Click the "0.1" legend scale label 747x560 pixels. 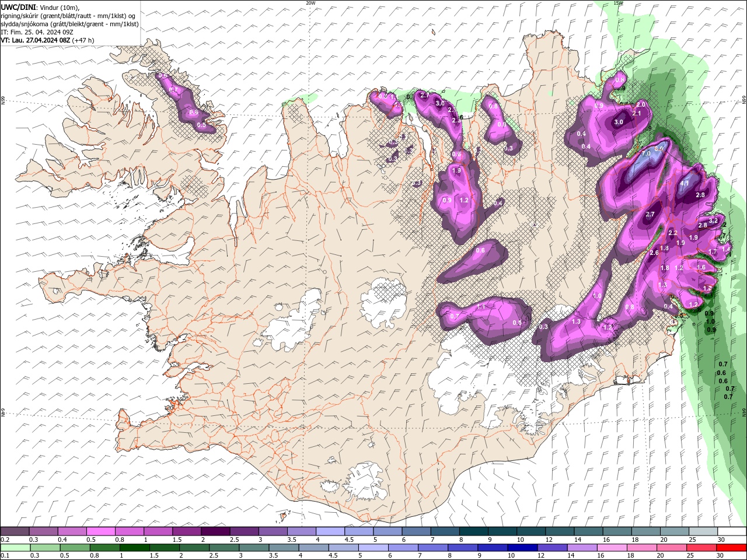click(x=4, y=556)
